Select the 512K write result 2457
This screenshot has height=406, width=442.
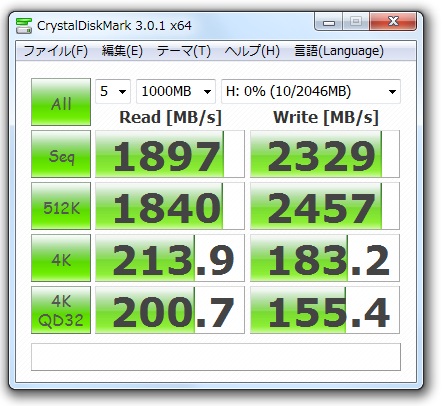click(x=325, y=206)
